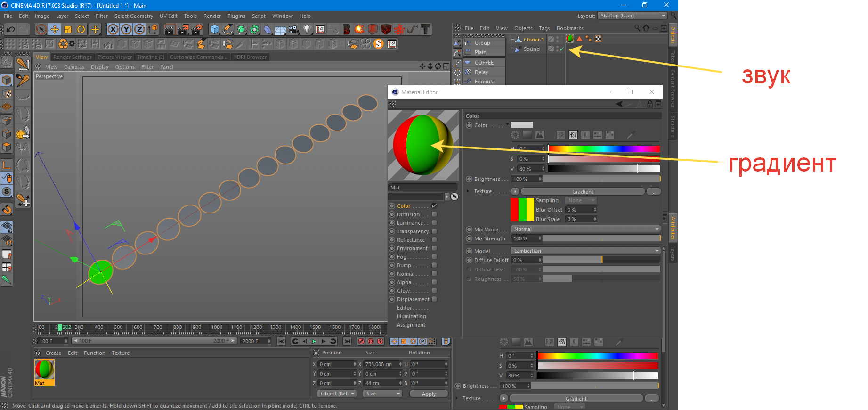Enable the Bump channel checkbox
The width and height of the screenshot is (868, 410).
coord(434,265)
